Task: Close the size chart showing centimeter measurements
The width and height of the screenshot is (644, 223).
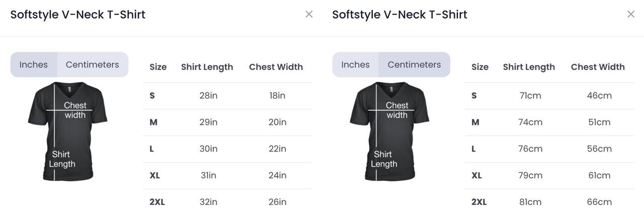Action: 631,15
